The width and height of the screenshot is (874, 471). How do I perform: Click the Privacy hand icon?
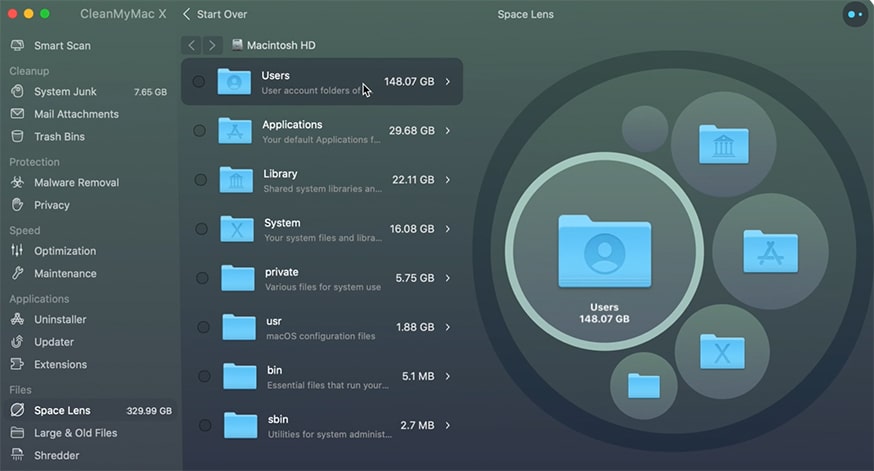[17, 205]
